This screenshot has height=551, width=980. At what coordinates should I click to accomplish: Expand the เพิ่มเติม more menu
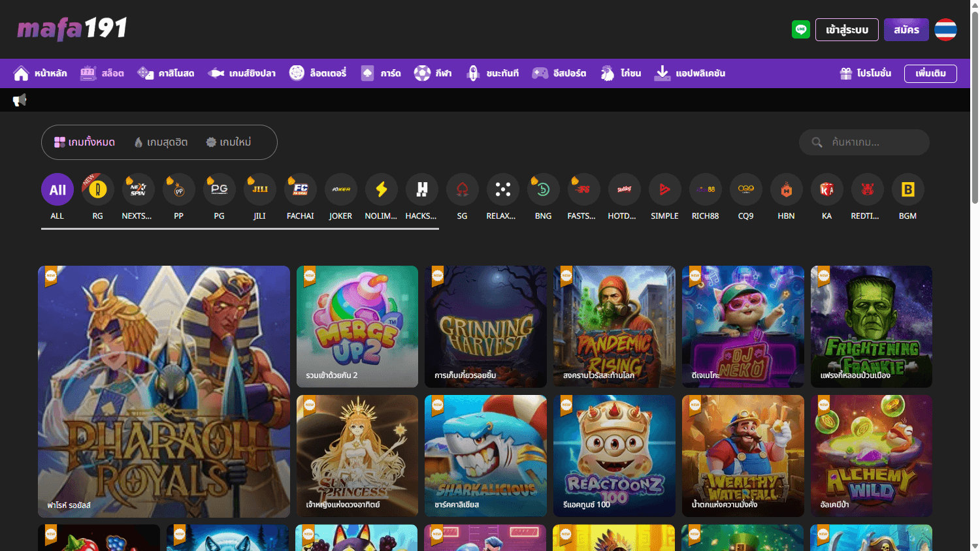930,73
